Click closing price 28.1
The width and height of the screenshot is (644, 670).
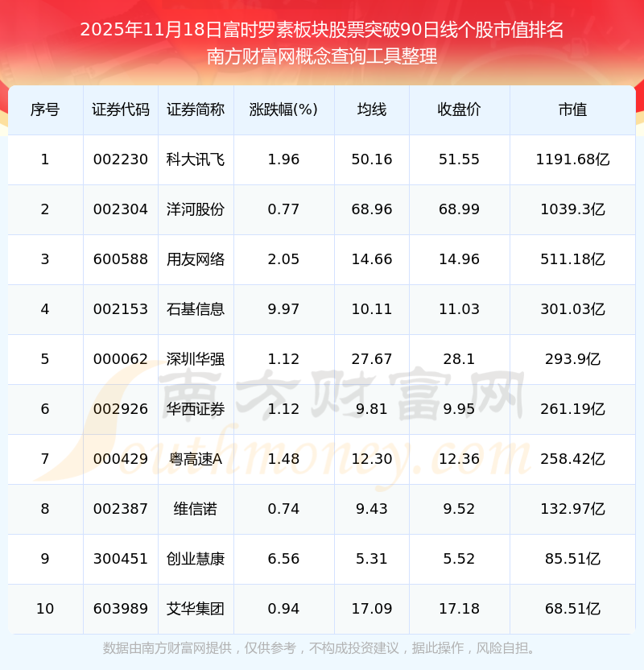click(x=459, y=359)
